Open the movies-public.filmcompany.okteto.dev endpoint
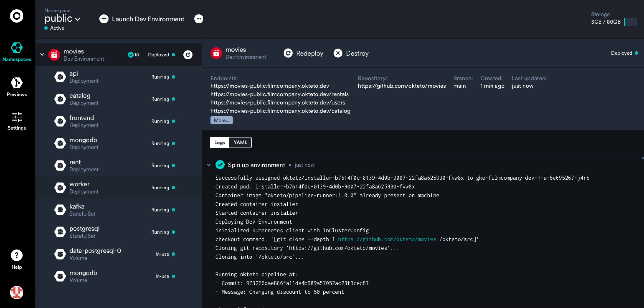The image size is (644, 308). tap(270, 86)
